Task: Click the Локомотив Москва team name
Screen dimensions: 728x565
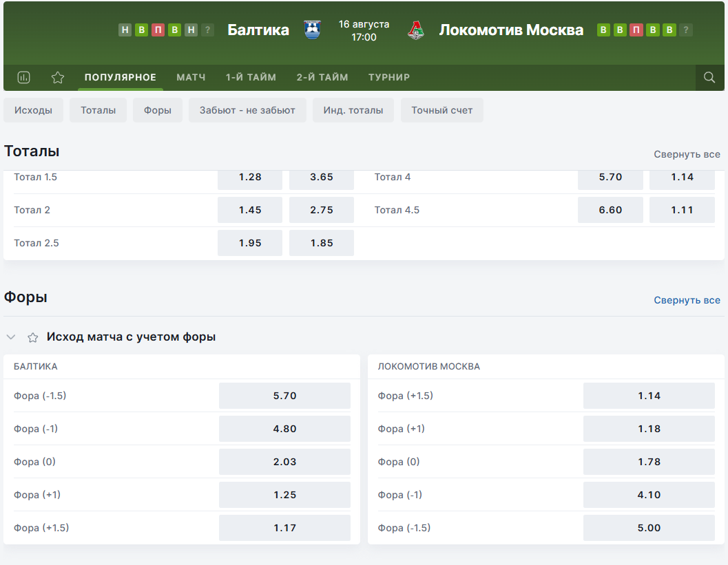Action: click(x=511, y=30)
